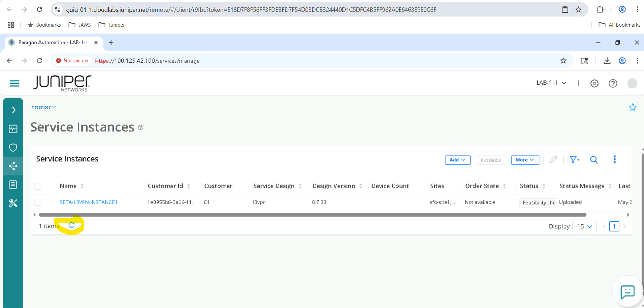Open the More dropdown

(x=525, y=160)
